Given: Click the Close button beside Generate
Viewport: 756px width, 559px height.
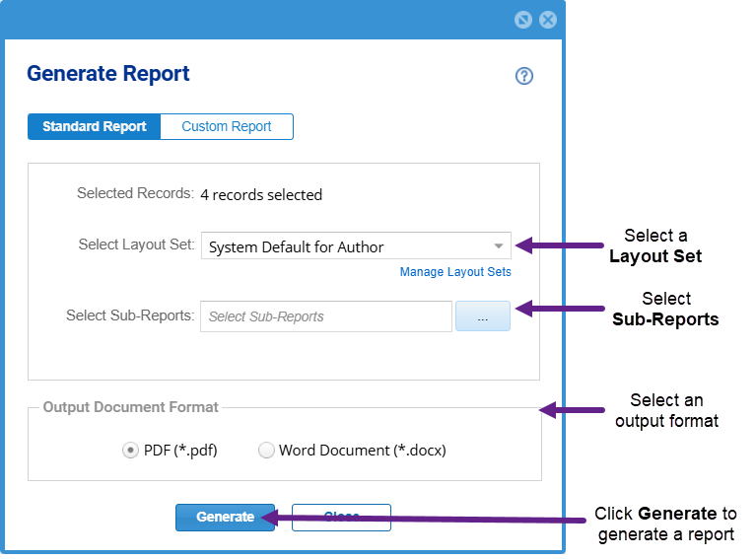Looking at the screenshot, I should (x=341, y=518).
